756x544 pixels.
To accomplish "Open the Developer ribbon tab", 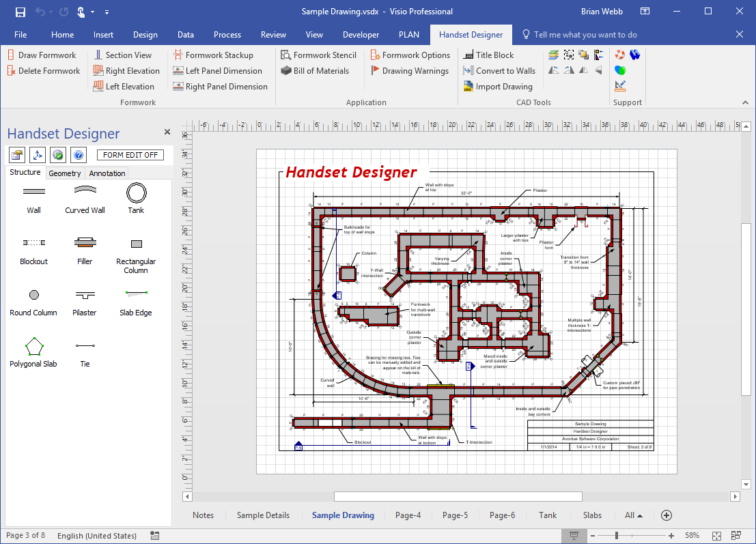I will (x=361, y=35).
